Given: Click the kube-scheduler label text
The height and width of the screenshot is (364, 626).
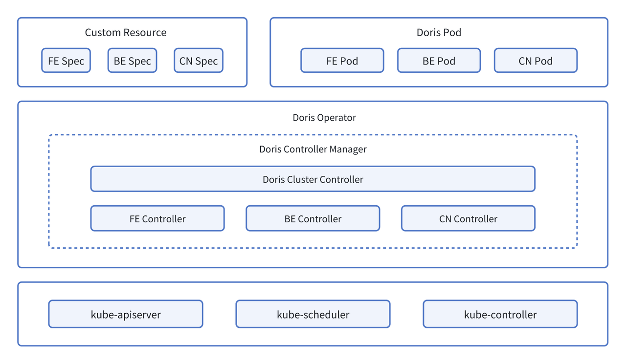Looking at the screenshot, I should click(313, 315).
